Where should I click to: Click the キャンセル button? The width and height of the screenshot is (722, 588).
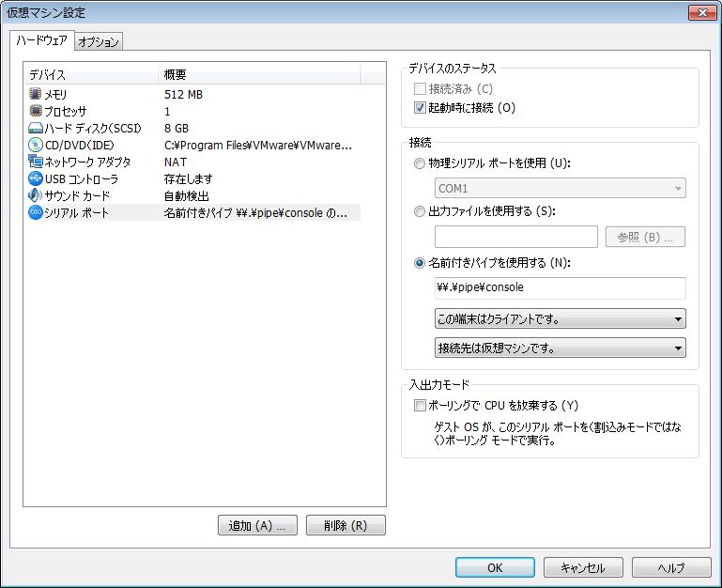pyautogui.click(x=583, y=567)
